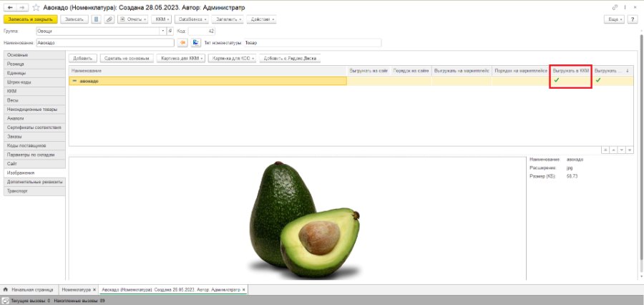This screenshot has height=305, width=644.
Task: Click the orange arrow icon beside Наименование
Action: [x=182, y=42]
